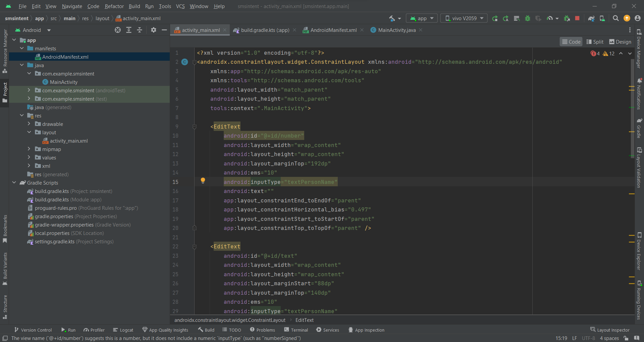The image size is (644, 342).
Task: Open Layout Inspector from status bar
Action: tap(610, 330)
